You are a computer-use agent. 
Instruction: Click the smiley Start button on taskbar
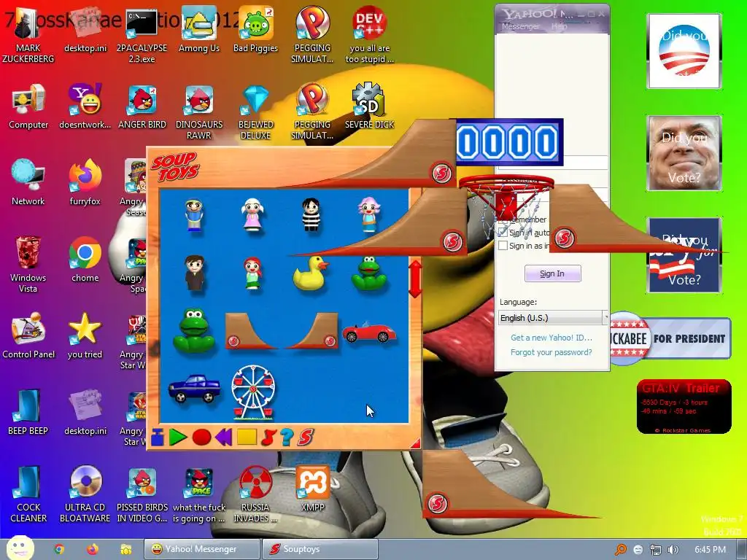click(x=20, y=548)
